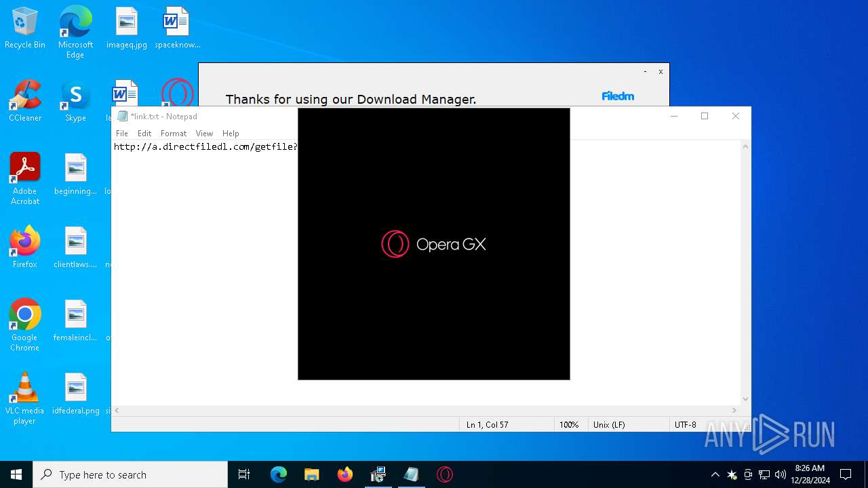The width and height of the screenshot is (868, 488).
Task: Open Adobe Acrobat desktop shortcut
Action: (25, 179)
